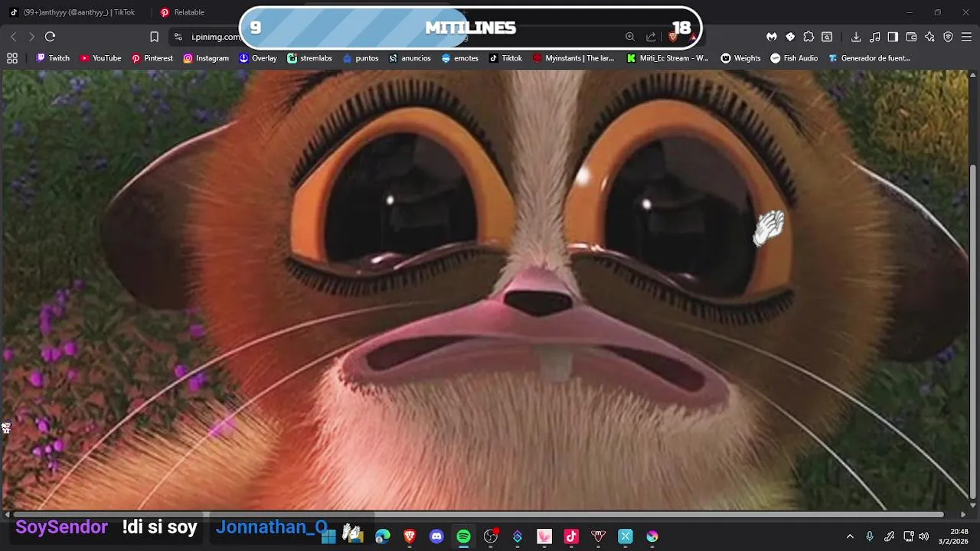Click the horizontal scrollbar right arrow
Screen dimensions: 980x551
[x=963, y=515]
